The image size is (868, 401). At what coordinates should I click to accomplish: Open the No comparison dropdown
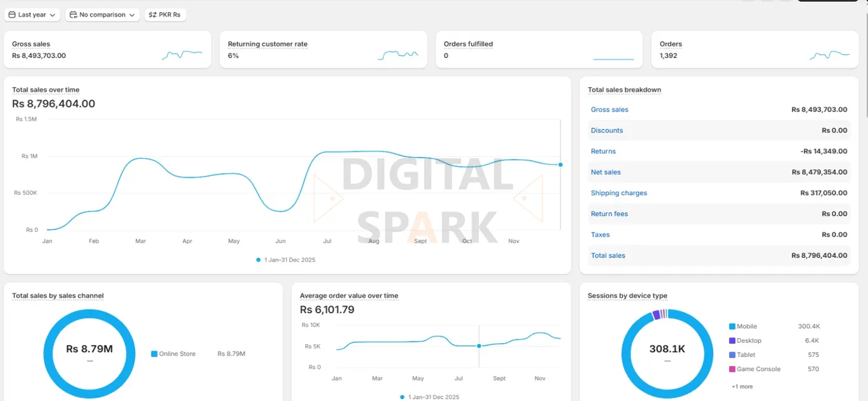[102, 14]
